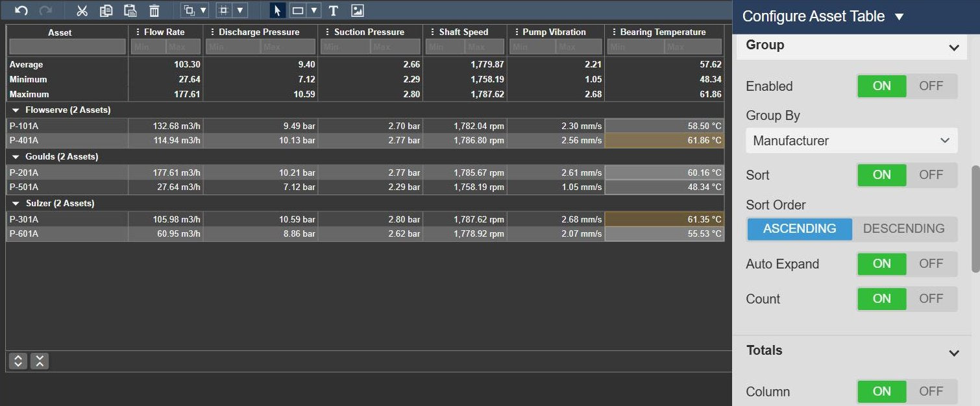Collapse the Totals section chevron
The image size is (980, 406).
953,353
